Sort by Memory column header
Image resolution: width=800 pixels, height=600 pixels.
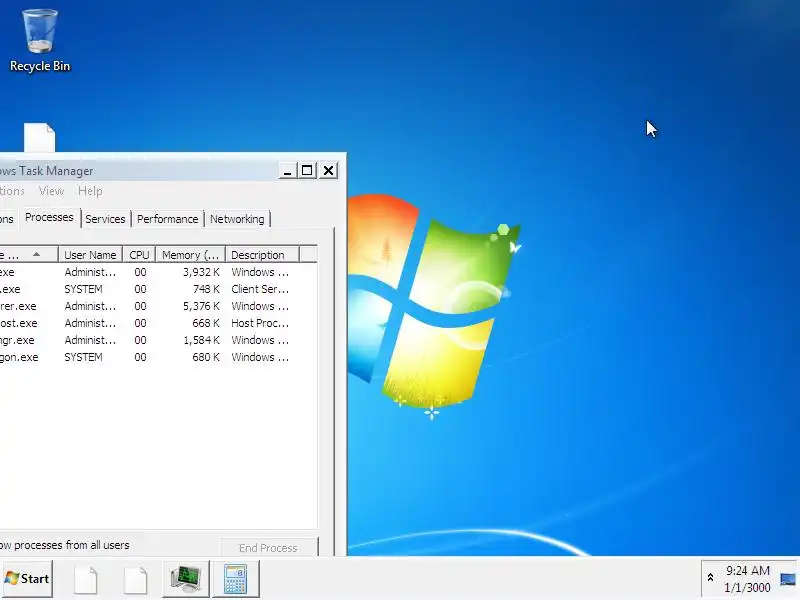click(190, 255)
